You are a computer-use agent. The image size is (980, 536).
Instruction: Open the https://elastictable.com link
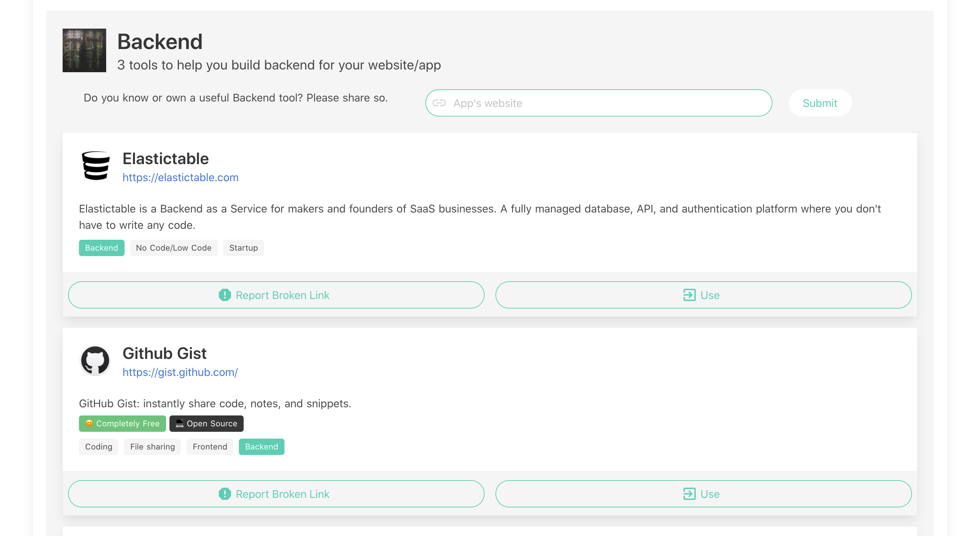click(180, 177)
